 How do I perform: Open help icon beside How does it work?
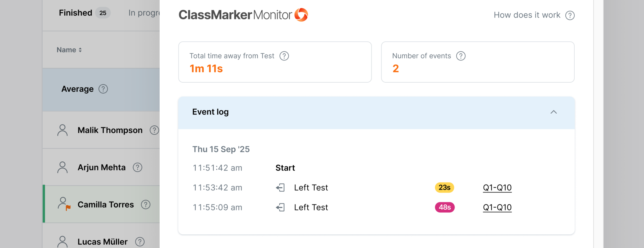(570, 15)
